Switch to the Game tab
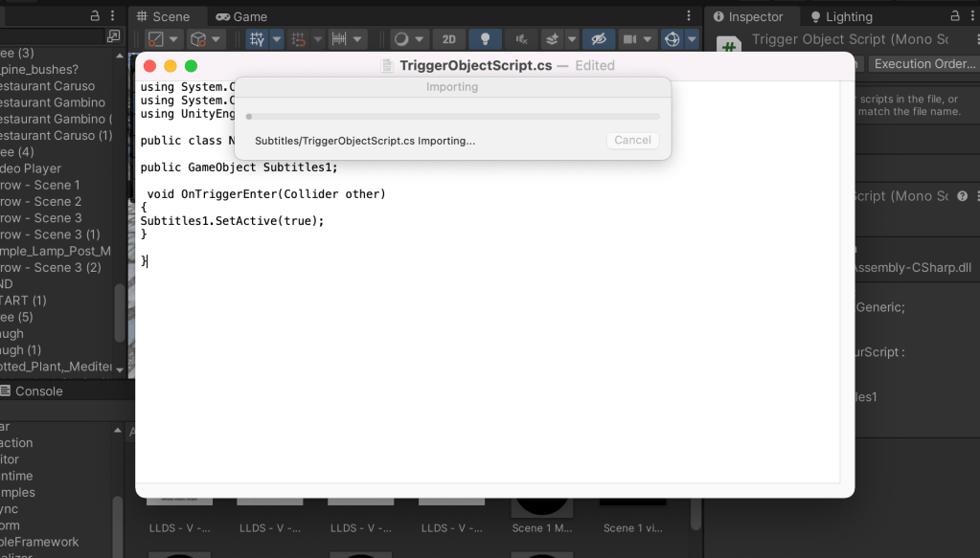Screen dimensions: 980x558 point(241,16)
